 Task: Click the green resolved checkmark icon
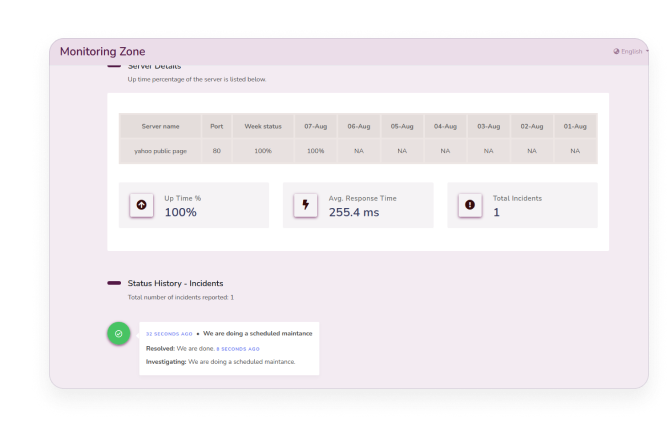click(x=119, y=333)
